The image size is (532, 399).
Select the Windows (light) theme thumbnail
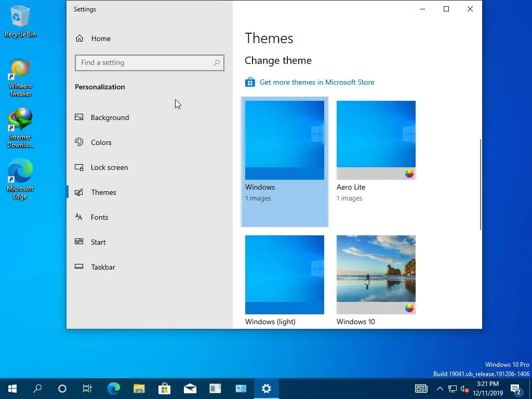pyautogui.click(x=284, y=275)
